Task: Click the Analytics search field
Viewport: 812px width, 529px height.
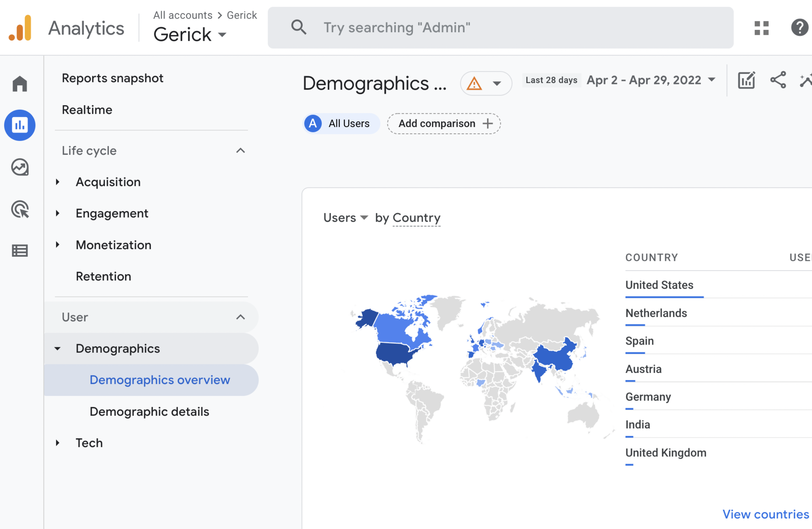Action: pyautogui.click(x=500, y=28)
